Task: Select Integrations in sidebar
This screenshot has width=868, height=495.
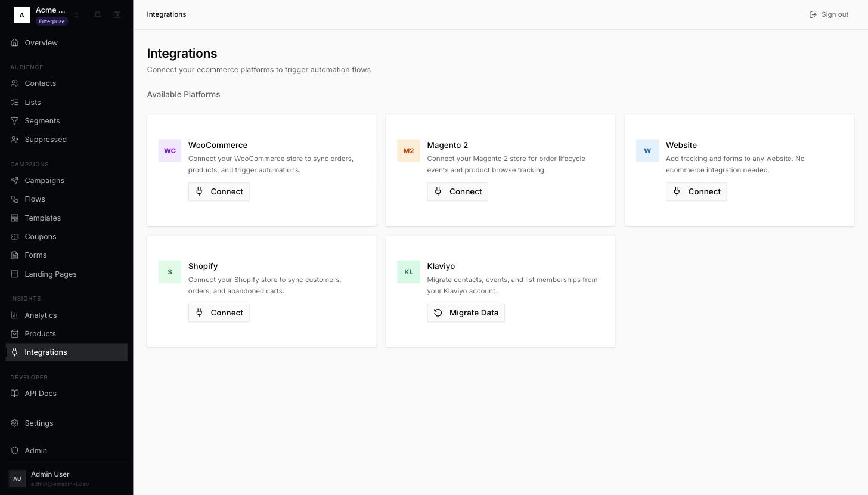Action: click(67, 352)
